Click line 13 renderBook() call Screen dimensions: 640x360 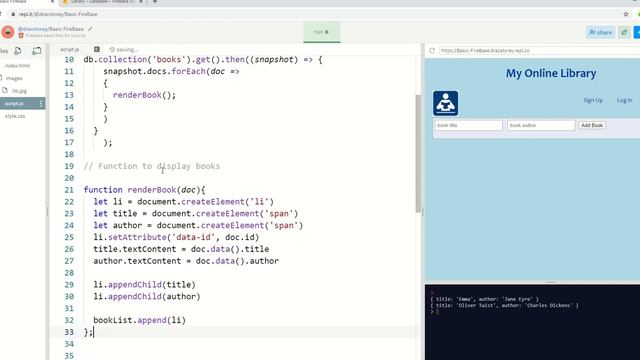pyautogui.click(x=144, y=95)
